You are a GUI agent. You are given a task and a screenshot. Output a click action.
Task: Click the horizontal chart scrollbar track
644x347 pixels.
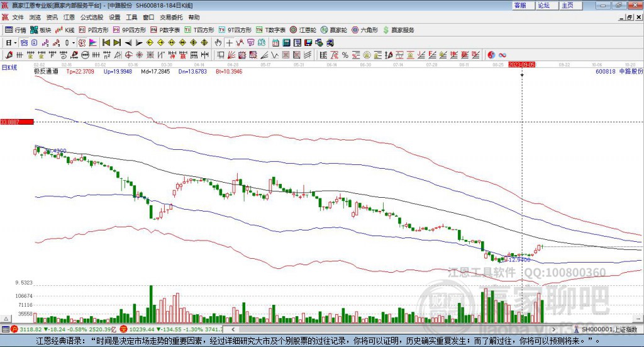click(393, 329)
